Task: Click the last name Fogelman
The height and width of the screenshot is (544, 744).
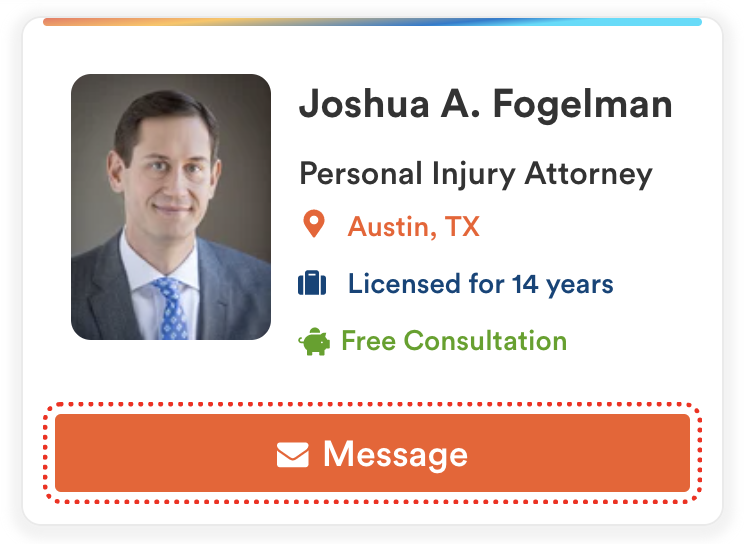Action: pyautogui.click(x=583, y=104)
